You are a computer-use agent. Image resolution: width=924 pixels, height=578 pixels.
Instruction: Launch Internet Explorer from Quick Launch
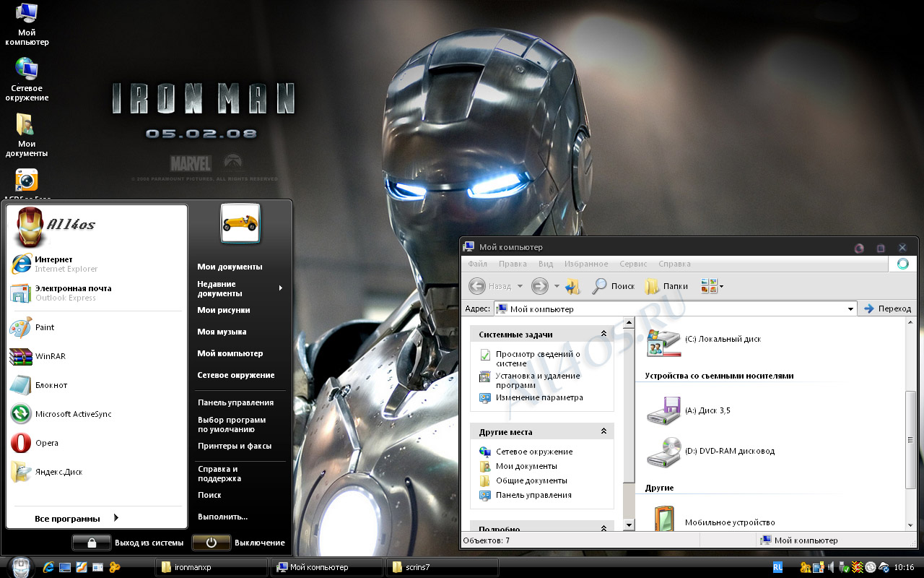(x=49, y=567)
